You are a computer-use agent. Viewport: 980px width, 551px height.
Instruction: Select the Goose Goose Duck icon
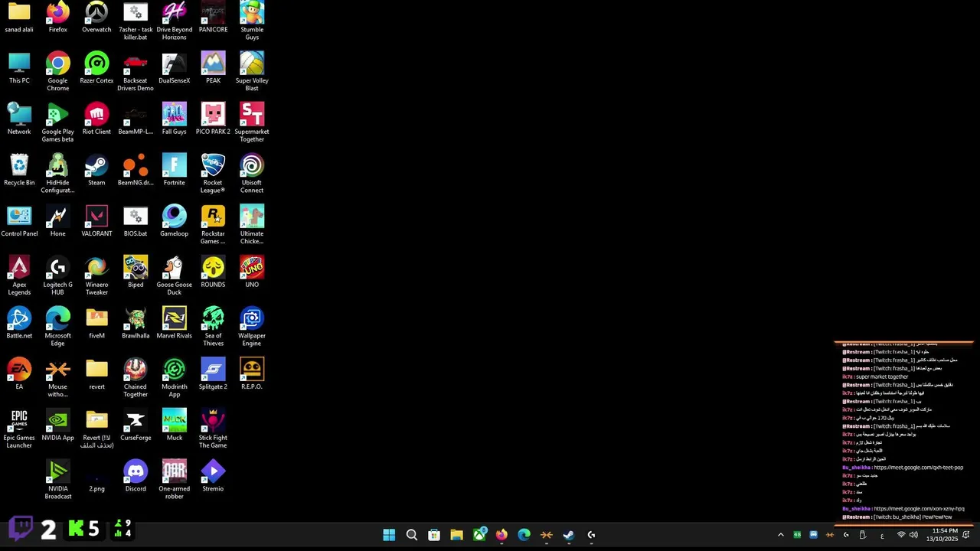tap(174, 275)
